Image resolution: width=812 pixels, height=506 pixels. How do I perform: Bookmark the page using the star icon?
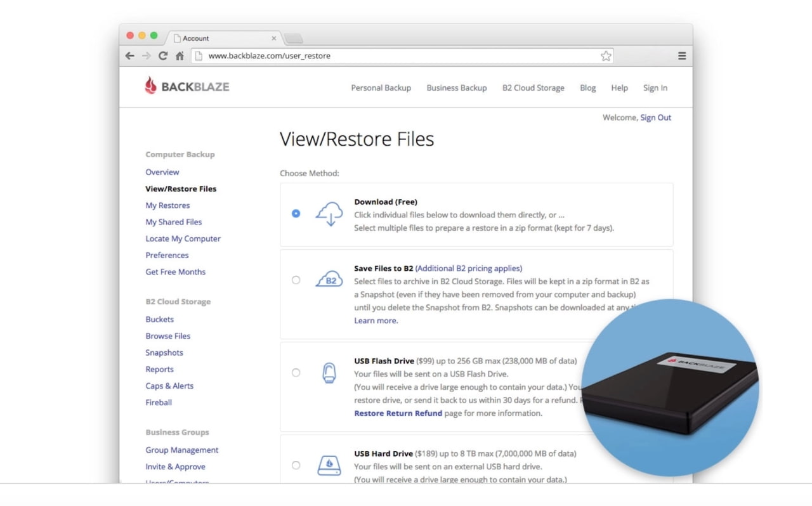point(606,56)
